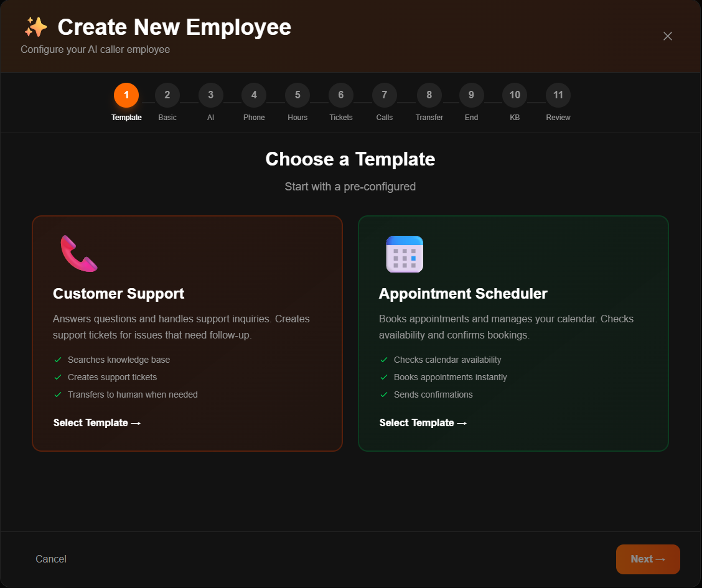Click the Customer Support card title
The image size is (702, 588).
pos(119,294)
